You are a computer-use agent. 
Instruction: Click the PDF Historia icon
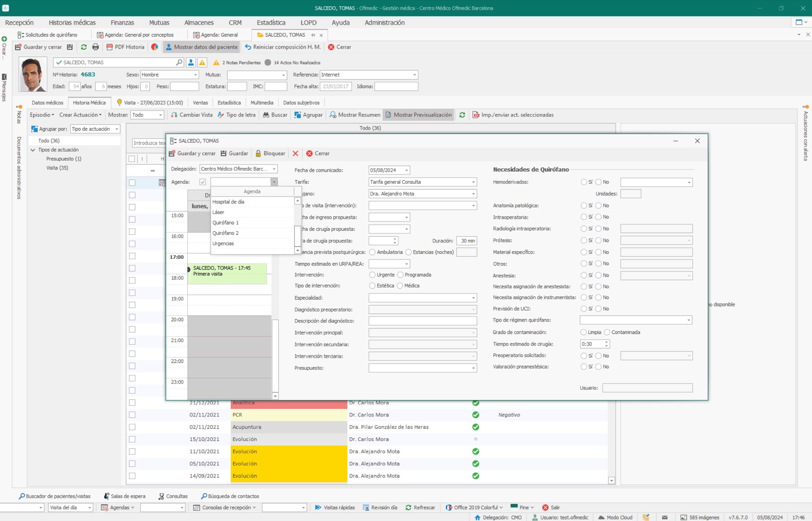110,47
